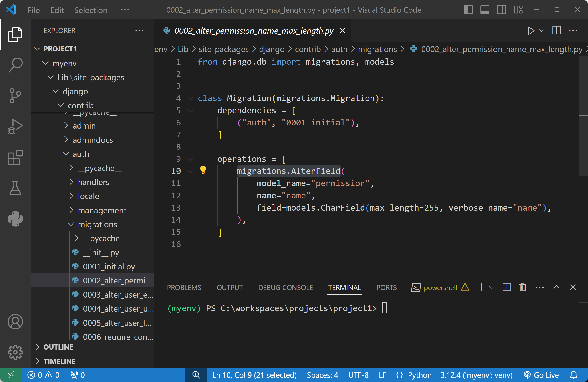
Task: Click the Spaces: 4 indentation setting
Action: pos(322,375)
